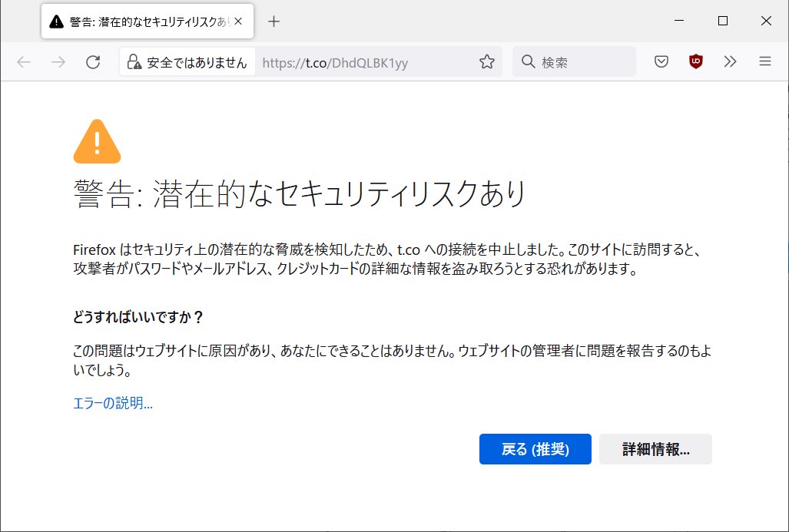Screen dimensions: 789x532
Task: Minimize the Firefox window
Action: pos(679,21)
